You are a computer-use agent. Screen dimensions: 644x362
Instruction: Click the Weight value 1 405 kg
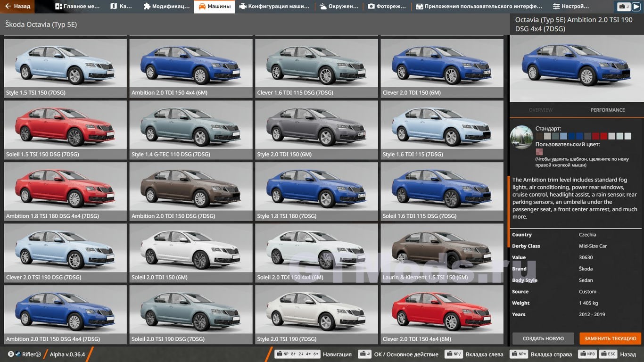coord(588,303)
